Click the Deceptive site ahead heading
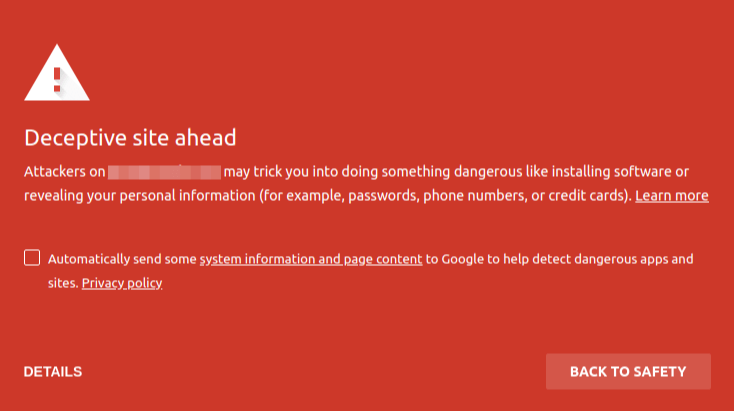The image size is (734, 411). pos(130,138)
